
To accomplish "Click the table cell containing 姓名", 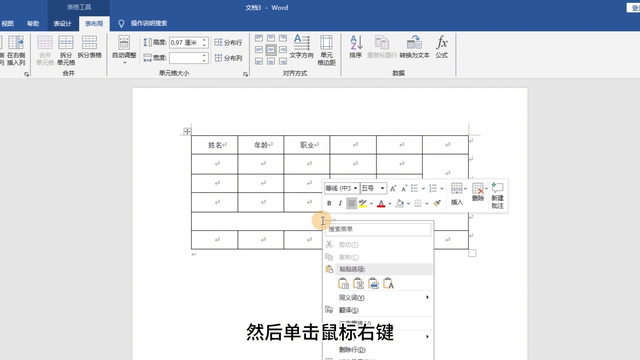I will 215,145.
